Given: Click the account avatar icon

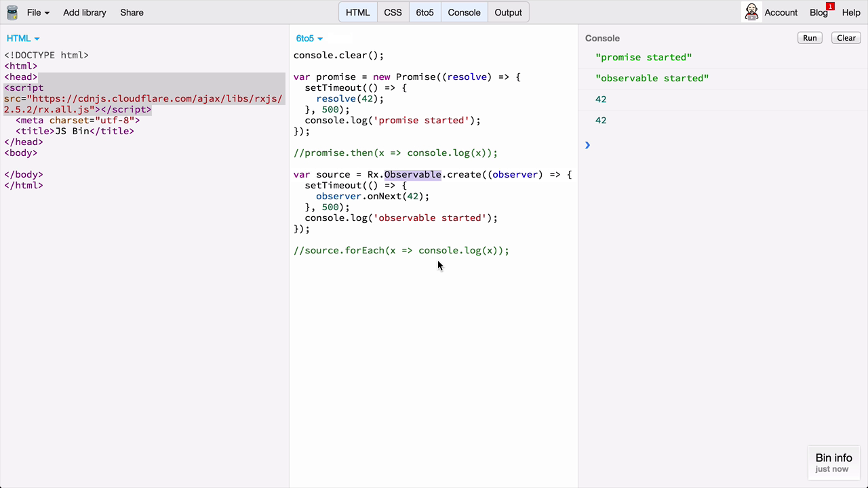Looking at the screenshot, I should [x=751, y=12].
